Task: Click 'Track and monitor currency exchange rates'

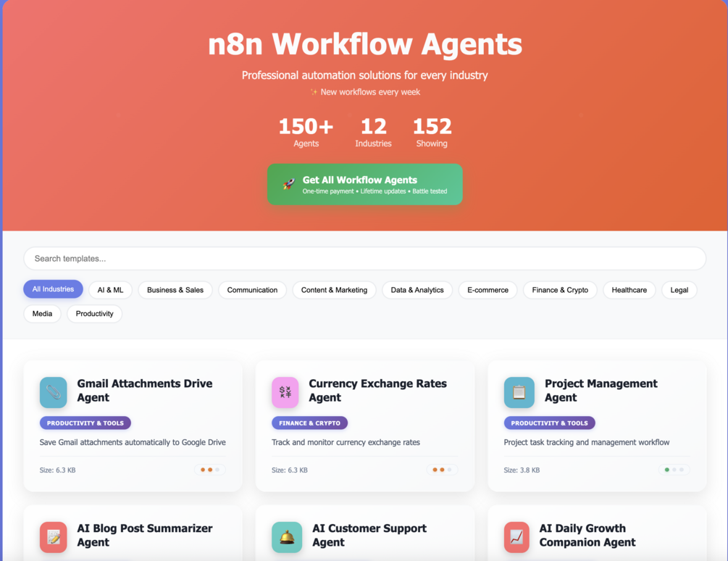Action: (x=346, y=442)
